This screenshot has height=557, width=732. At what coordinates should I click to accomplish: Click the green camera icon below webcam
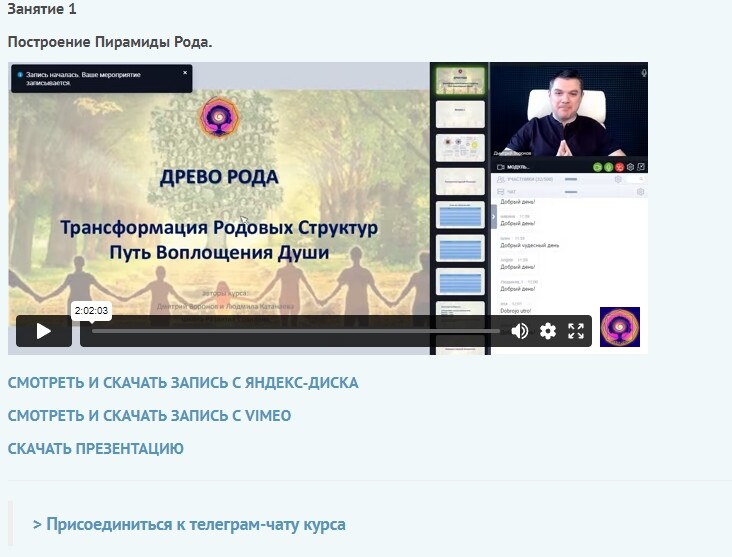click(597, 167)
